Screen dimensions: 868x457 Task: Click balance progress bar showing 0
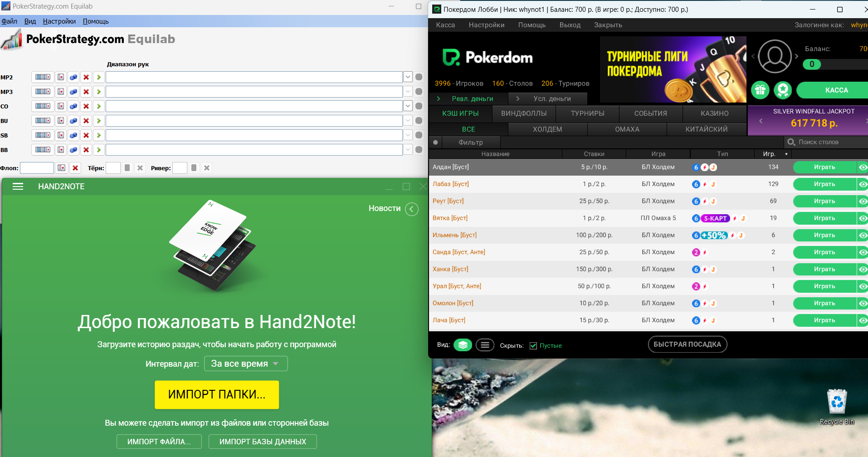point(835,64)
